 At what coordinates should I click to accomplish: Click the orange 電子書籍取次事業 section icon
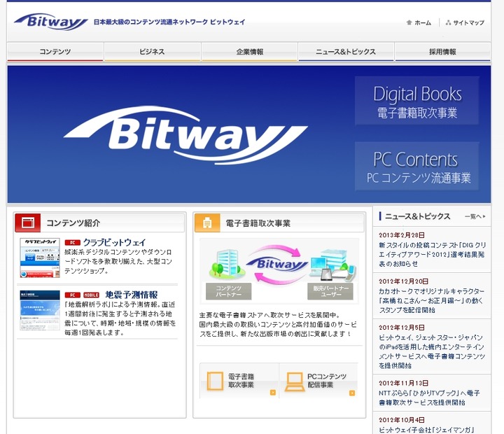207,223
